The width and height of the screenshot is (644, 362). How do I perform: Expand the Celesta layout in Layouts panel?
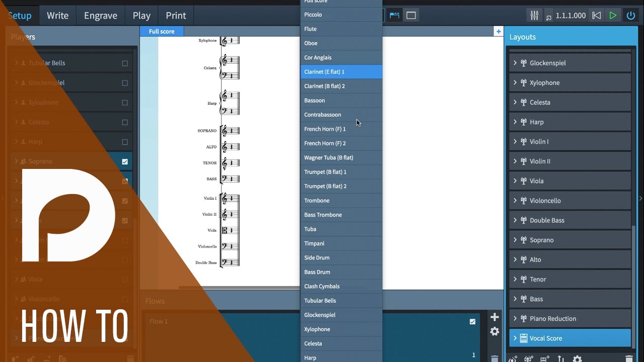(x=515, y=102)
